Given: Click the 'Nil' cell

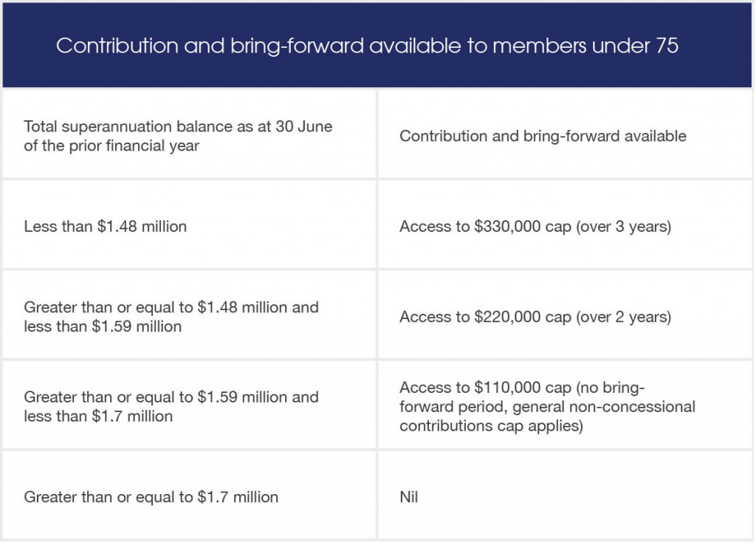Looking at the screenshot, I should [565, 496].
